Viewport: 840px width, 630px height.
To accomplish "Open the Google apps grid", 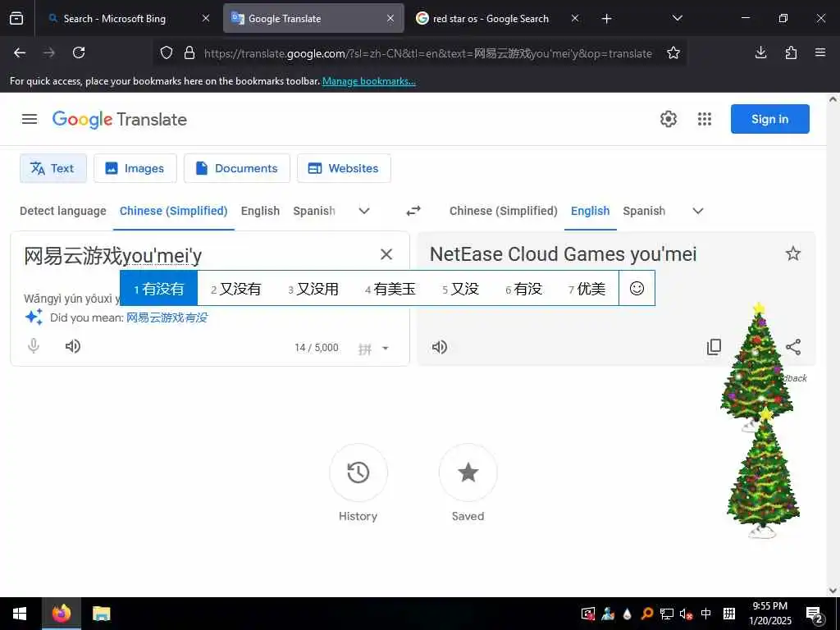I will [705, 119].
